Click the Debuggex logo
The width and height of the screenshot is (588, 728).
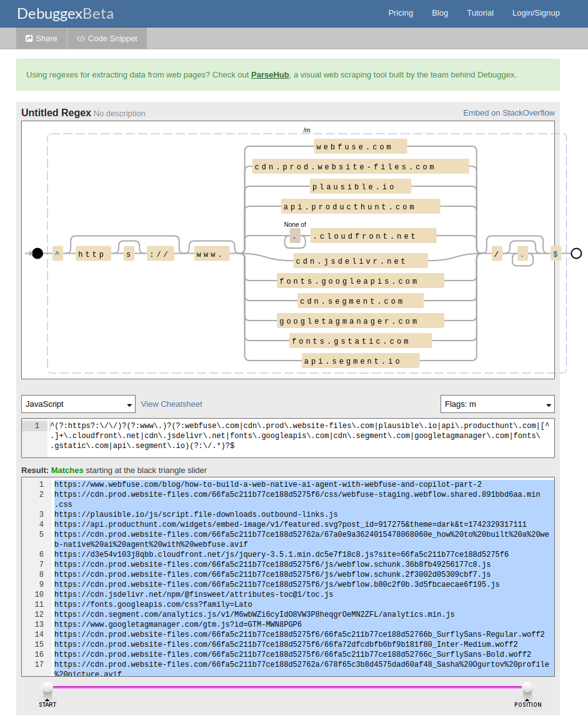click(x=64, y=13)
